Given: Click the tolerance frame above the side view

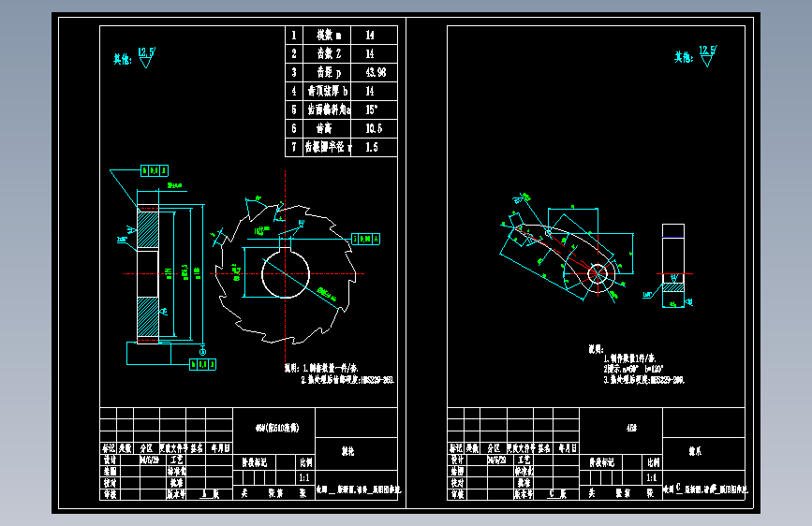Looking at the screenshot, I should coord(155,170).
